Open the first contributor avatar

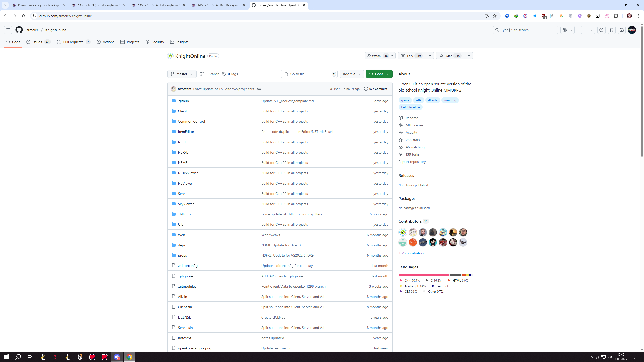click(403, 232)
